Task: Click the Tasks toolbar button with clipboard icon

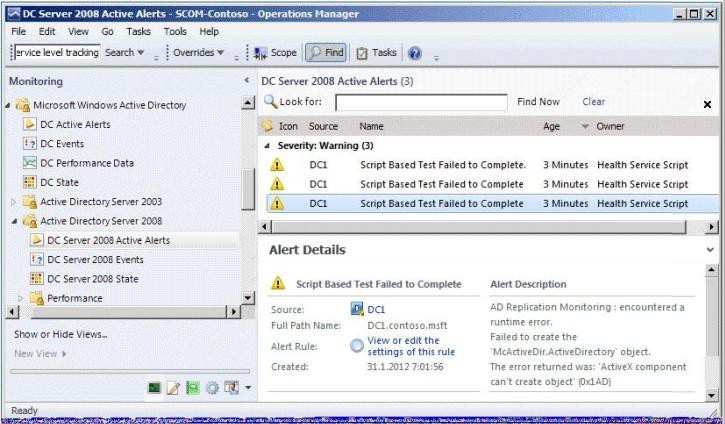Action: [x=376, y=53]
